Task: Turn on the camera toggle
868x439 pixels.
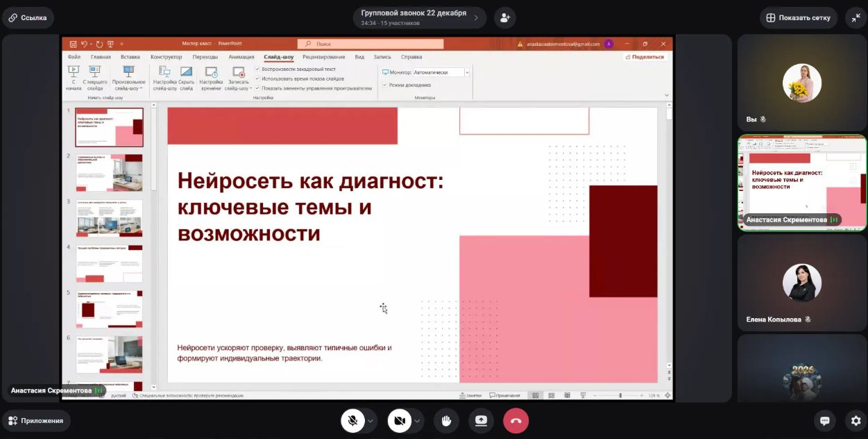Action: pos(399,420)
